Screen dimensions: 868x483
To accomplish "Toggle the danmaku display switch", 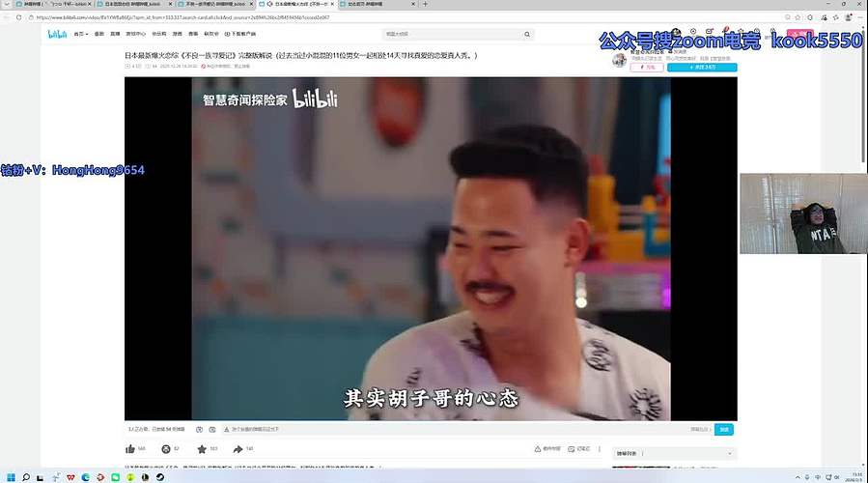I will [x=199, y=429].
